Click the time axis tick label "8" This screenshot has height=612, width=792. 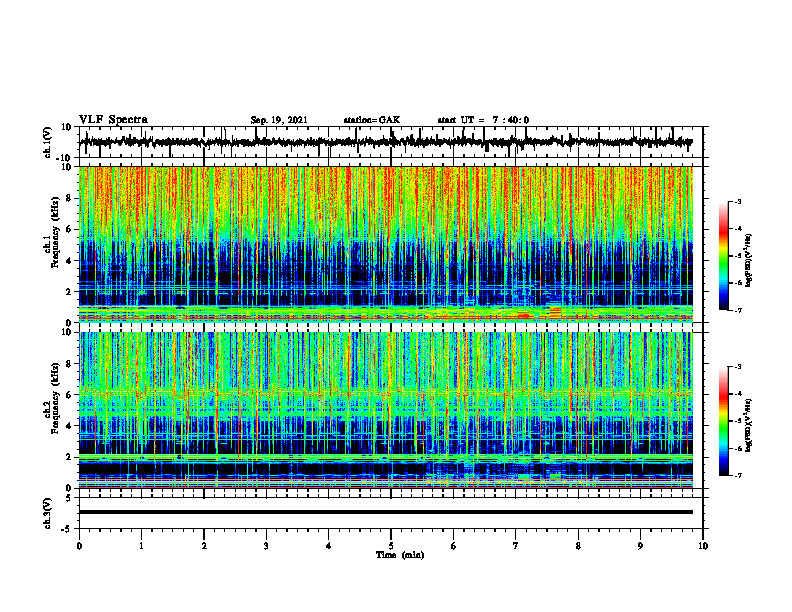click(x=578, y=546)
